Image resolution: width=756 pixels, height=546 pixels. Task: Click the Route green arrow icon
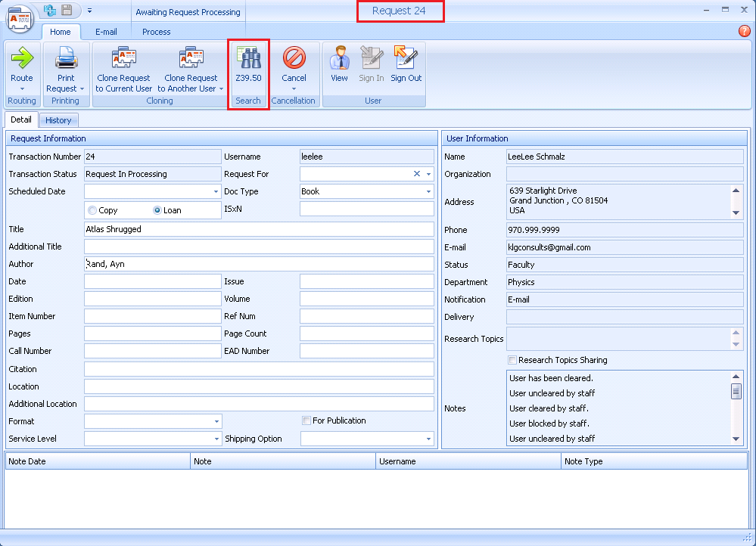[22, 58]
